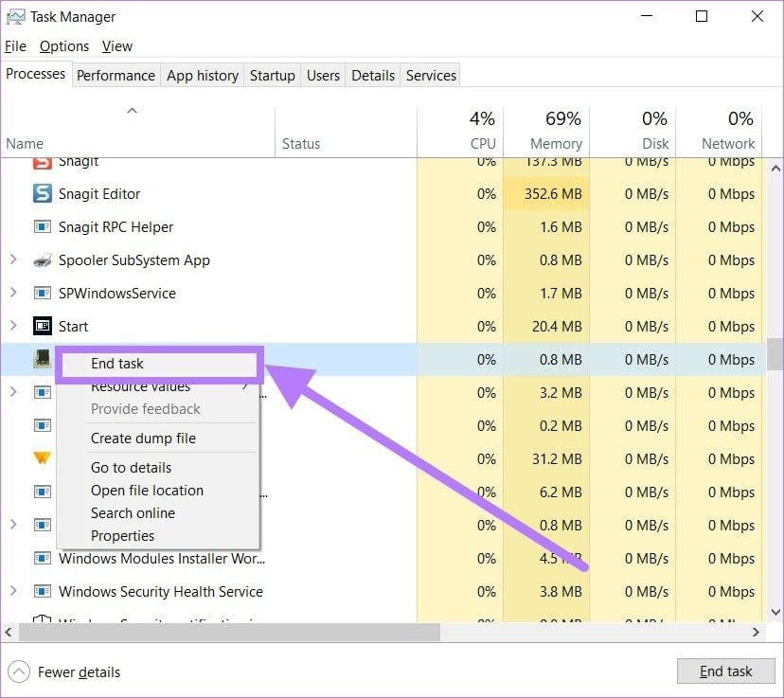Click the SPWindowsService process icon
This screenshot has height=698, width=784.
(x=42, y=293)
